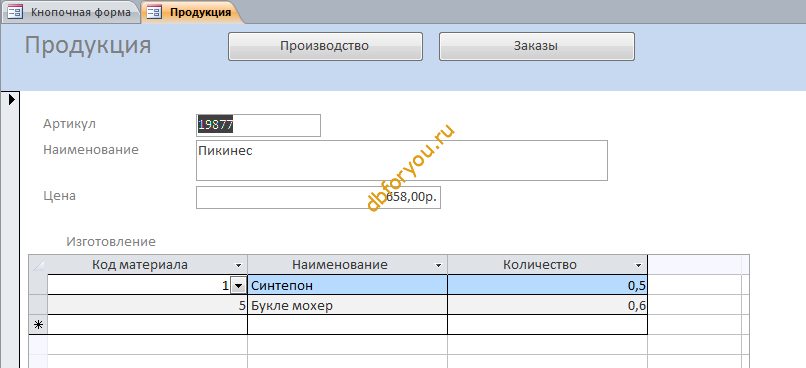
Task: Click the Букле мохер cell
Action: [x=347, y=306]
